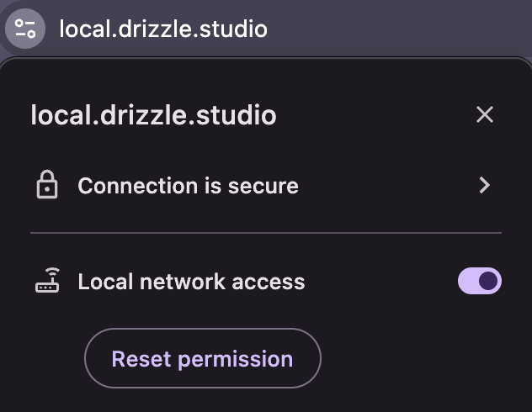Open site info via the tune icon
This screenshot has height=412, width=532.
[25, 29]
